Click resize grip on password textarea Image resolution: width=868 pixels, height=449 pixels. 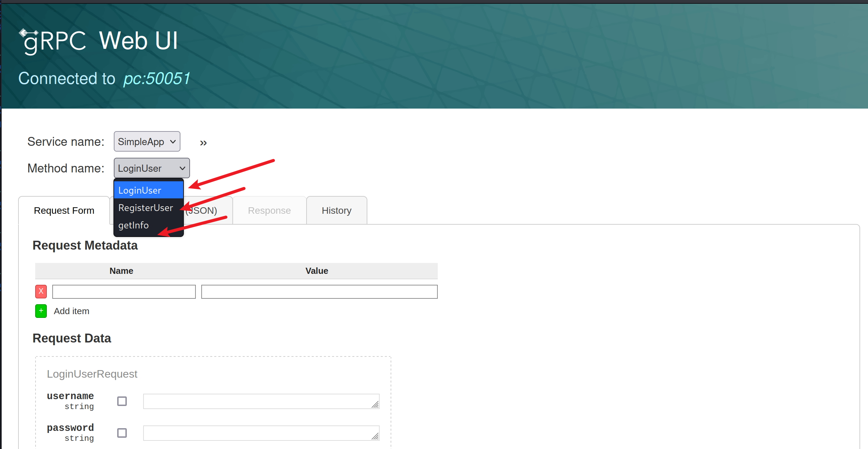click(x=375, y=436)
